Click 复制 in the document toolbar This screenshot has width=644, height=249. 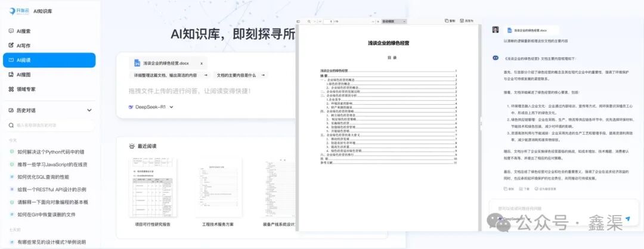pyautogui.click(x=450, y=20)
